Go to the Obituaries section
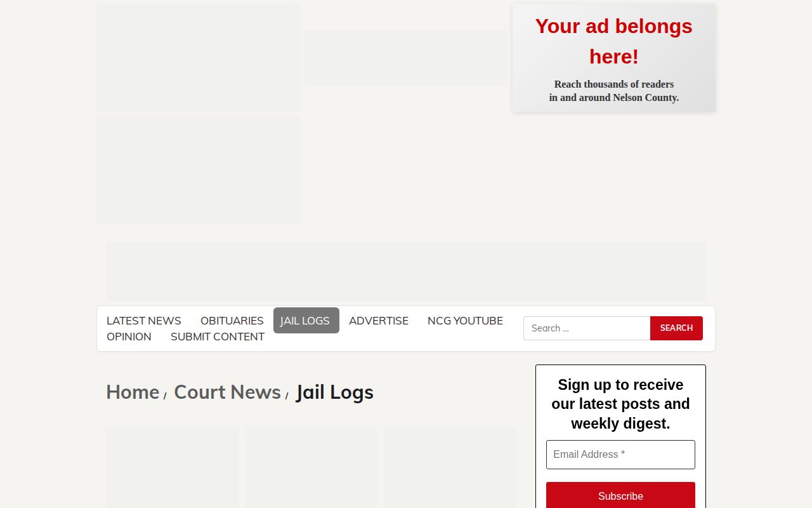The width and height of the screenshot is (812, 508). click(x=232, y=321)
